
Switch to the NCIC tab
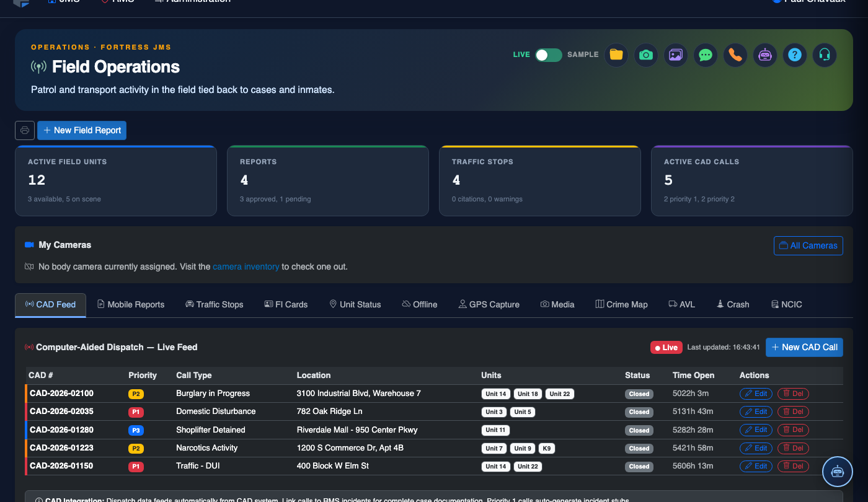click(x=787, y=304)
